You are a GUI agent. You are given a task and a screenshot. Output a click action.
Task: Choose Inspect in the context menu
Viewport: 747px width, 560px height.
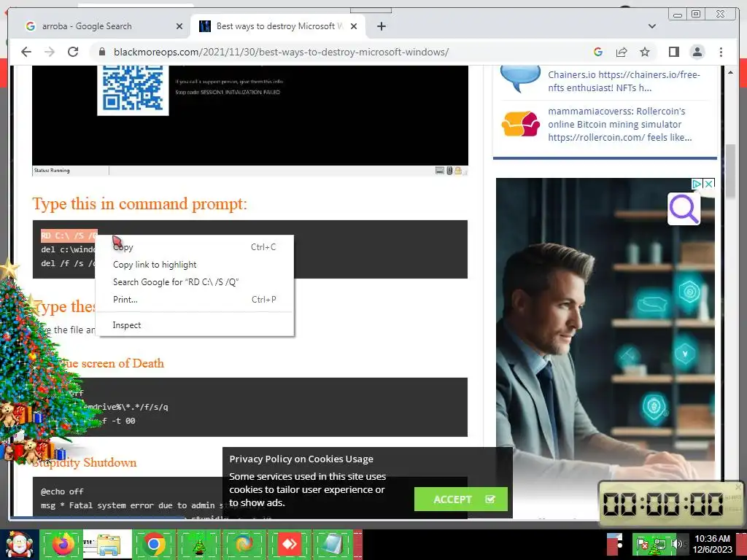pos(194,325)
